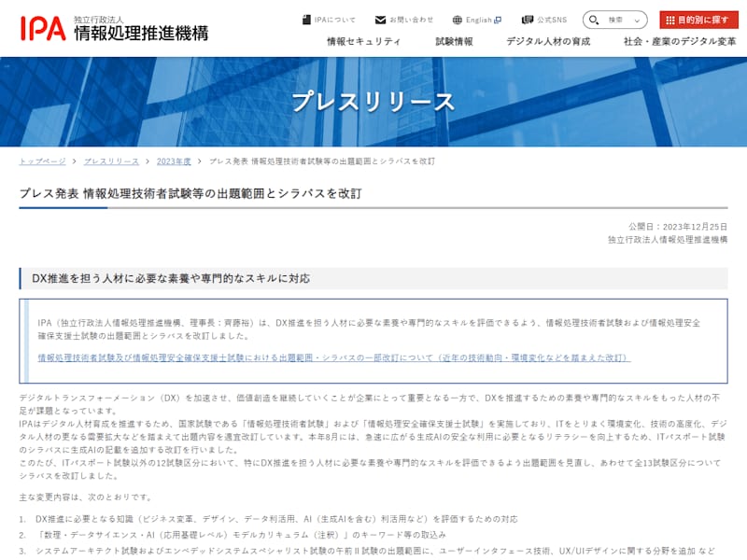Click the IPA logo in the header
Image resolution: width=747 pixels, height=560 pixels.
(43, 27)
